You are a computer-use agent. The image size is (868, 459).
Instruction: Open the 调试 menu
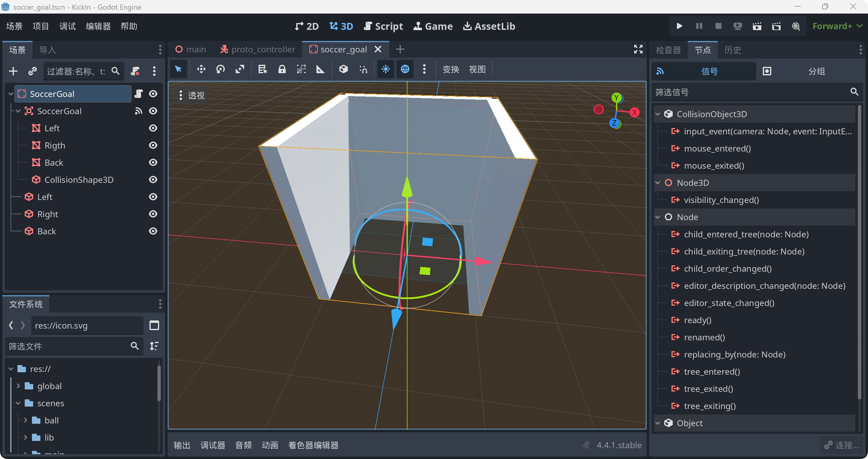click(68, 26)
